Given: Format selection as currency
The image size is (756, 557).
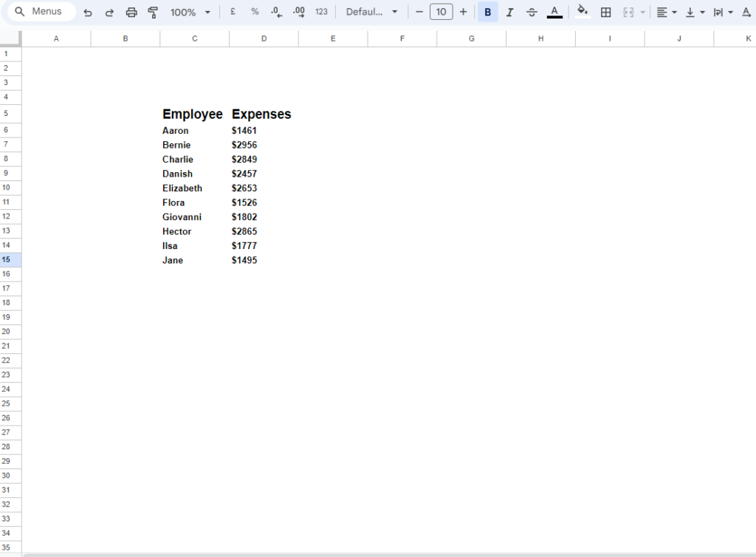Looking at the screenshot, I should coord(233,12).
